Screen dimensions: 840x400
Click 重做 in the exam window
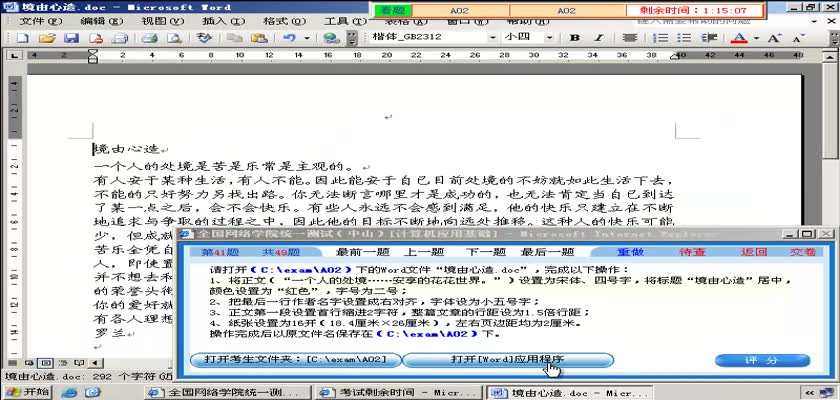[630, 252]
